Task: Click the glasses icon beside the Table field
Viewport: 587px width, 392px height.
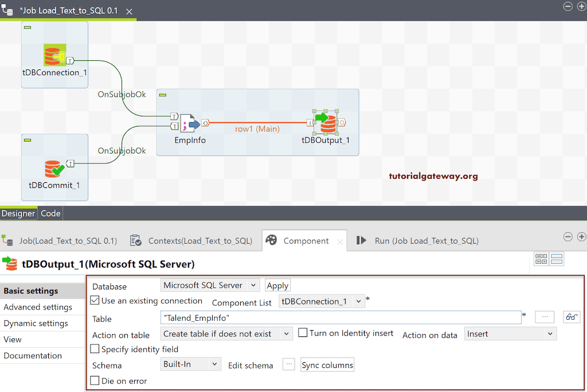Action: [x=571, y=316]
